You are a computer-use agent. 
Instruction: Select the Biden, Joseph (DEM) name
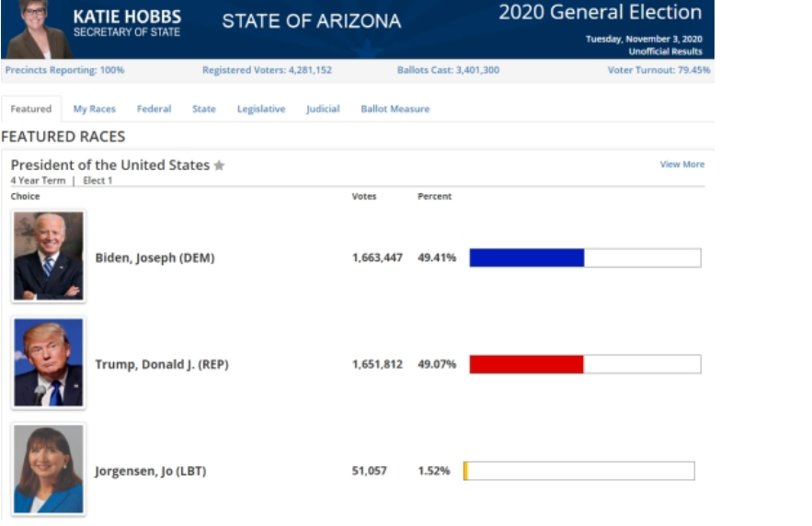click(154, 258)
